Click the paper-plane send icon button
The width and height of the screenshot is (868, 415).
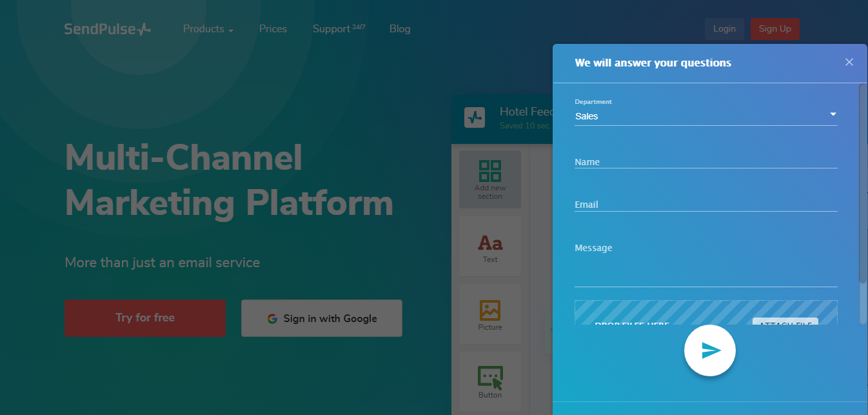click(x=710, y=350)
